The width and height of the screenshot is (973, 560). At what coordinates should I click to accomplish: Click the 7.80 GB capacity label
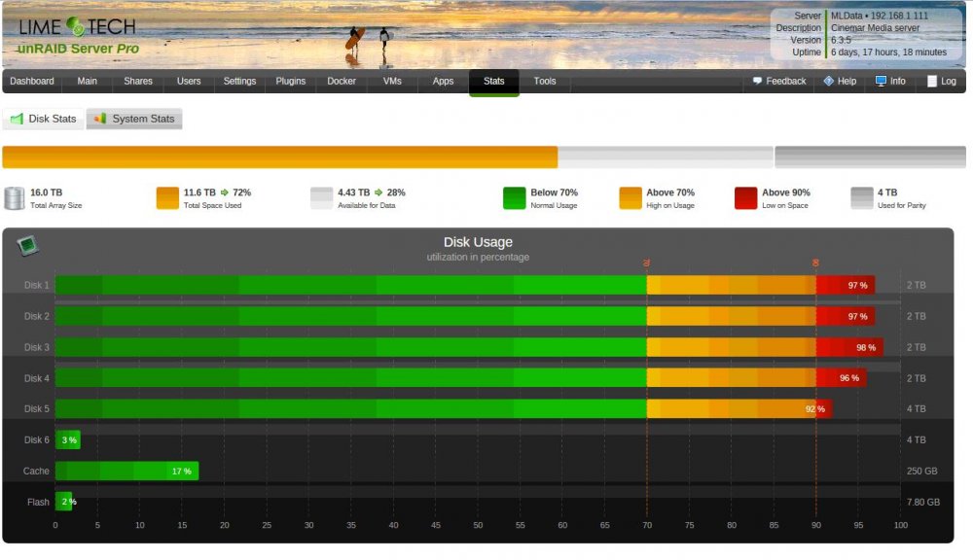tap(922, 502)
